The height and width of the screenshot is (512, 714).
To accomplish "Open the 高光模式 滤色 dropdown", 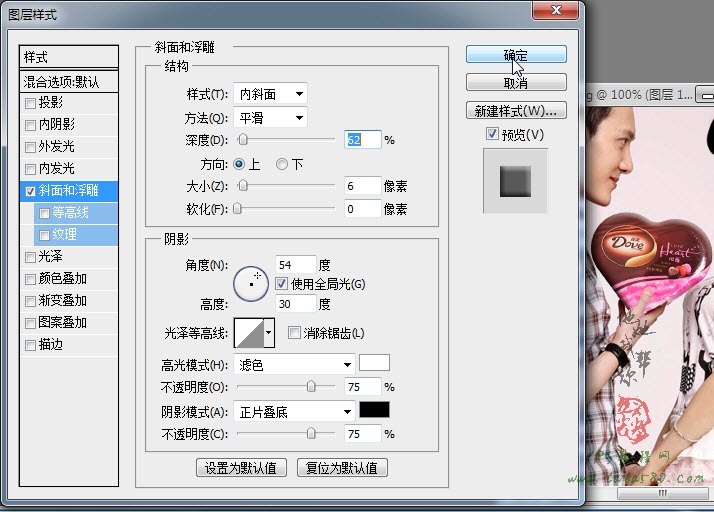I will 294,365.
